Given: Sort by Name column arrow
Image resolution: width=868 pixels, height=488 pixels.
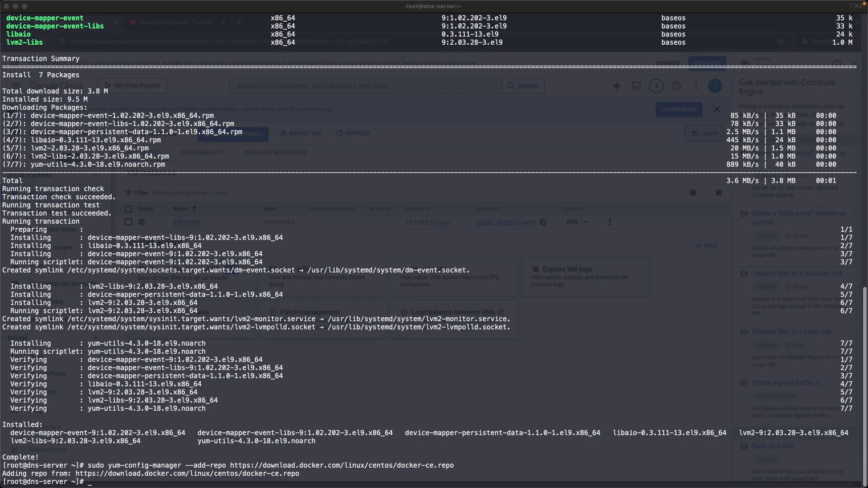Looking at the screenshot, I should click(194, 209).
